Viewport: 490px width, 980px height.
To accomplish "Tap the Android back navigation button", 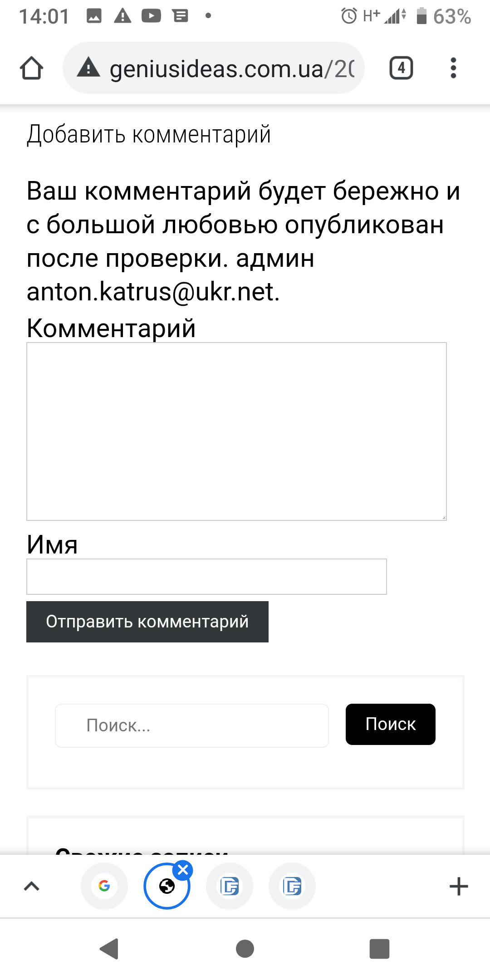I will click(109, 949).
